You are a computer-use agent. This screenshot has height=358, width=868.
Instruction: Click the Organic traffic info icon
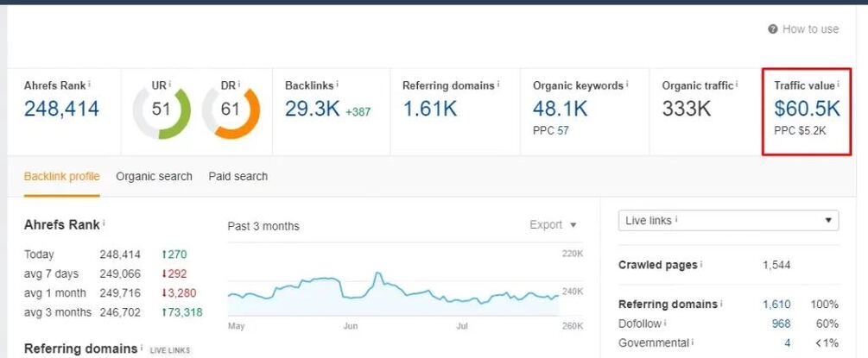coord(738,85)
